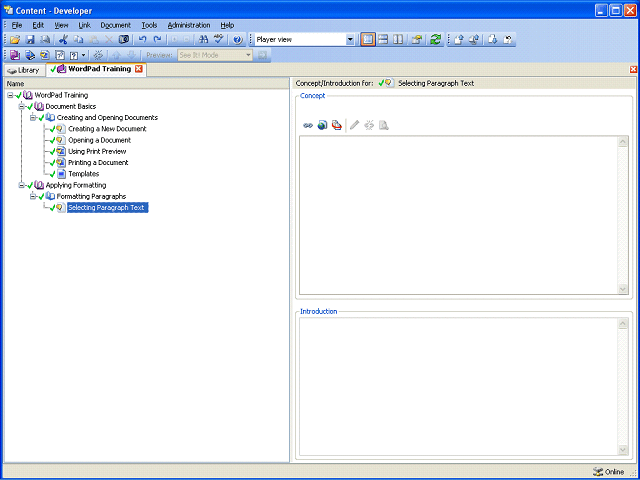Open the File menu
Viewport: 640px width, 480px height.
[17, 25]
